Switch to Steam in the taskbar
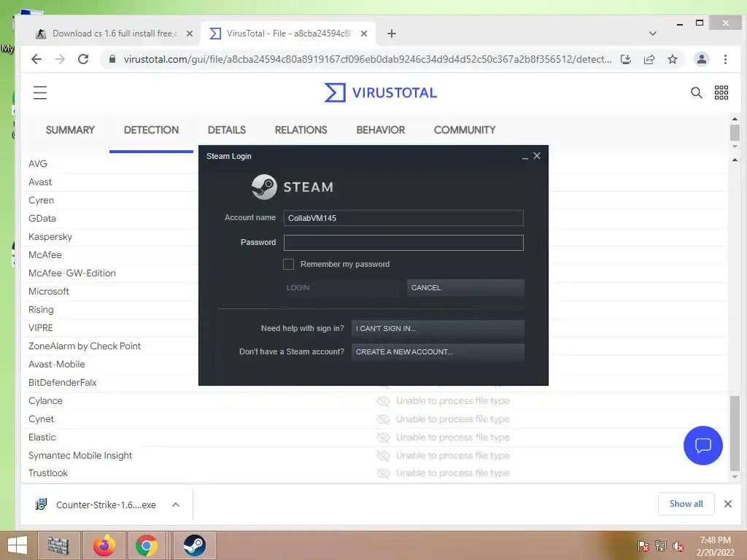The image size is (747, 560). click(194, 545)
